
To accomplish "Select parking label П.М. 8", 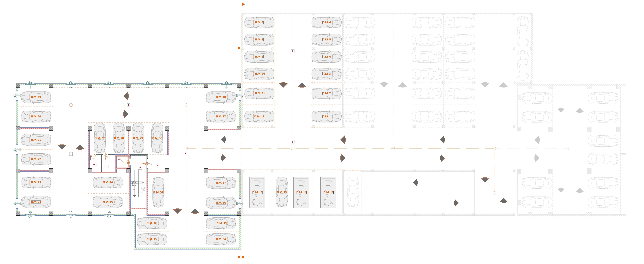I will [x=259, y=39].
